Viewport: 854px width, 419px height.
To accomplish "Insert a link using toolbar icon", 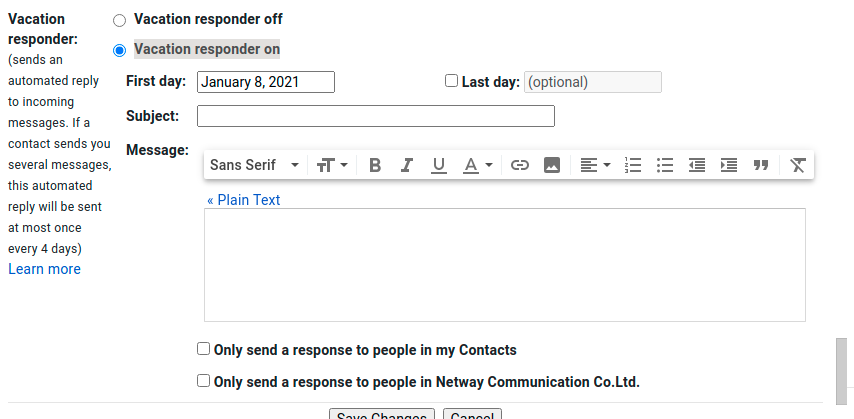I will (520, 165).
